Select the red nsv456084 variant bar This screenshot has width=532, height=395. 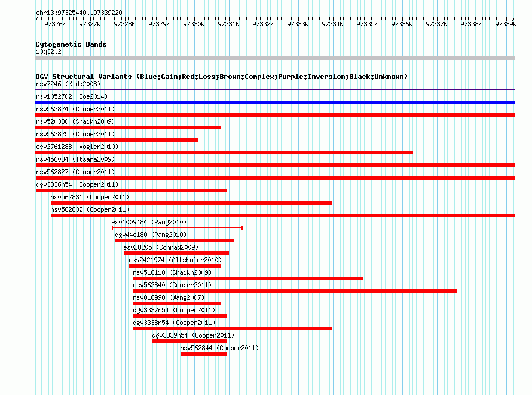click(x=275, y=165)
